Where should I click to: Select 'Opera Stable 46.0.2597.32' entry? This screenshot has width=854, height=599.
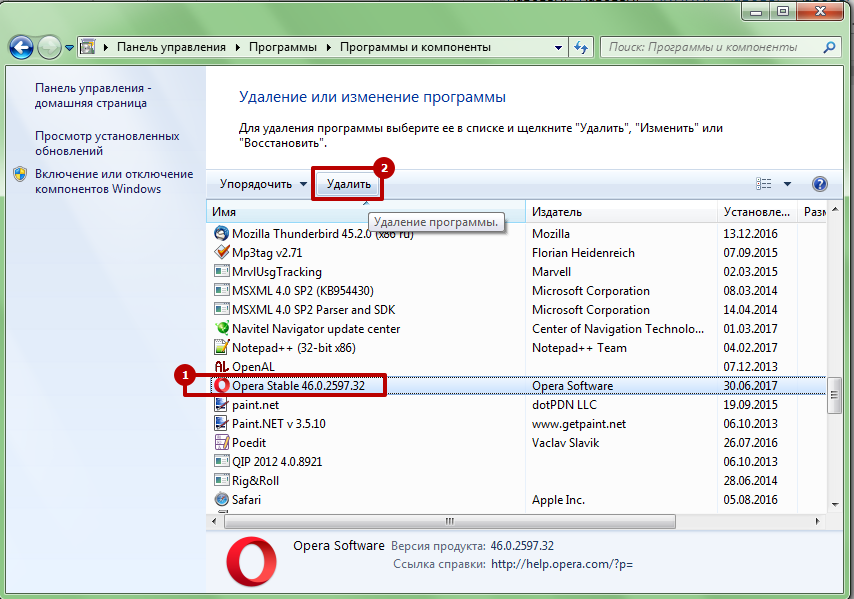pyautogui.click(x=298, y=386)
